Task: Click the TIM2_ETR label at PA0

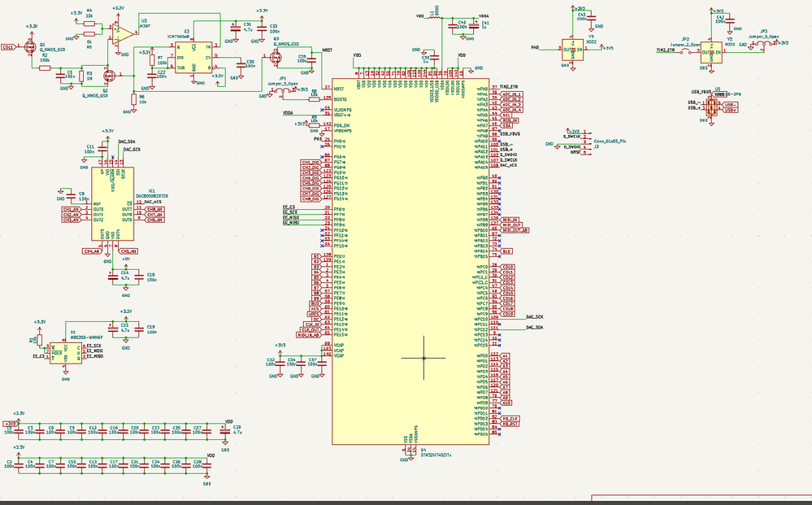Action: [x=509, y=86]
